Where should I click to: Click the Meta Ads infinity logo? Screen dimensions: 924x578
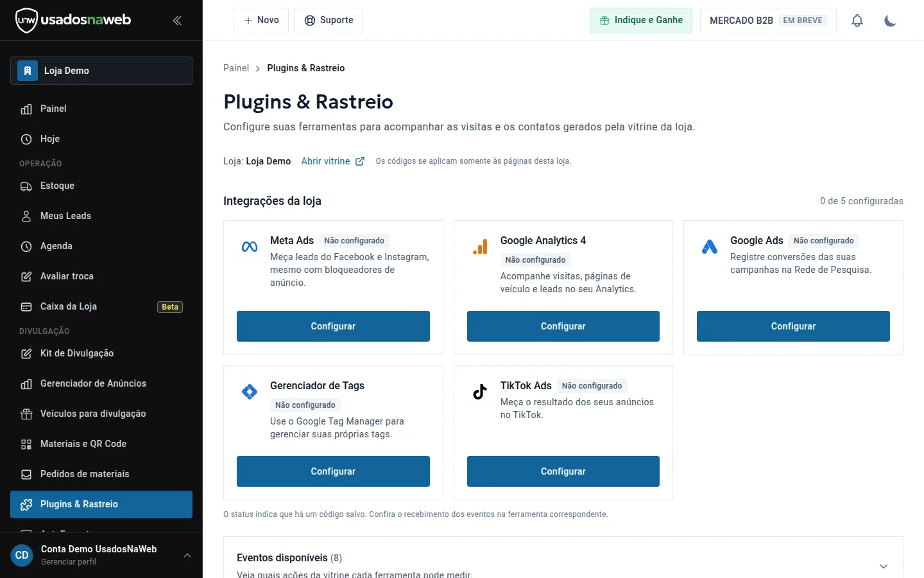(x=250, y=247)
